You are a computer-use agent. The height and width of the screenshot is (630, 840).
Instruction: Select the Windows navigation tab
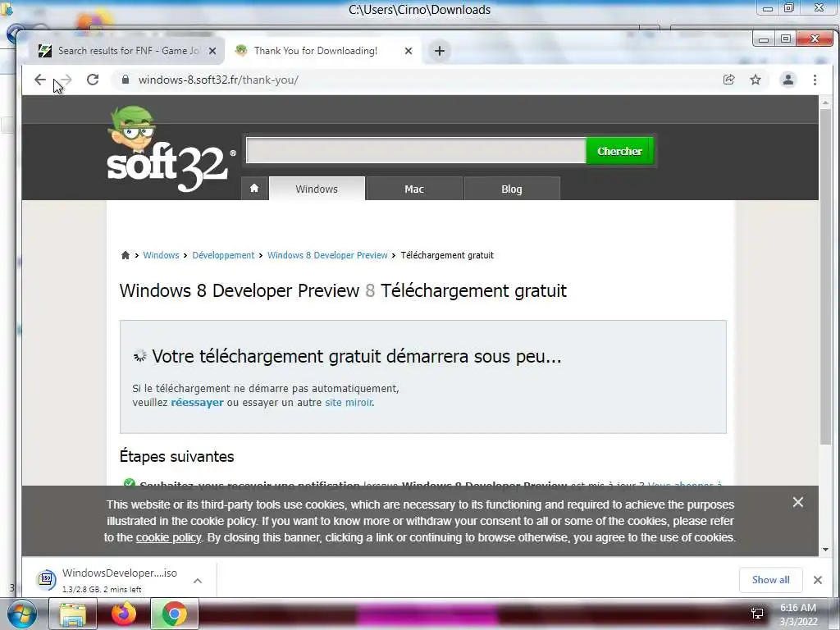click(317, 189)
